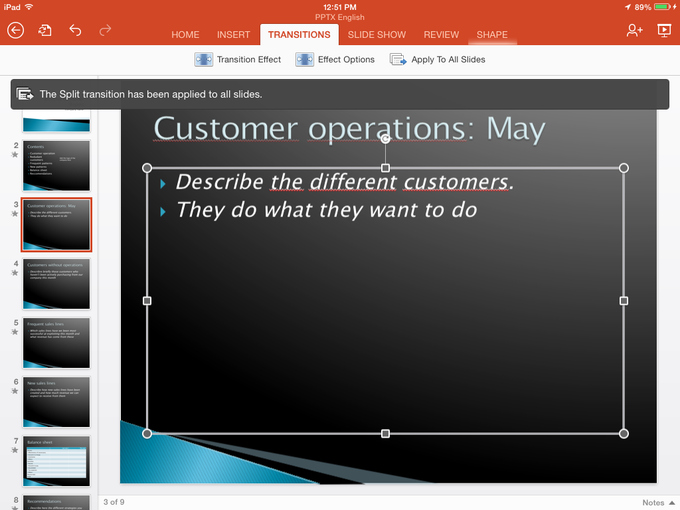
Task: Tap the left middle resize handle
Action: [x=147, y=301]
